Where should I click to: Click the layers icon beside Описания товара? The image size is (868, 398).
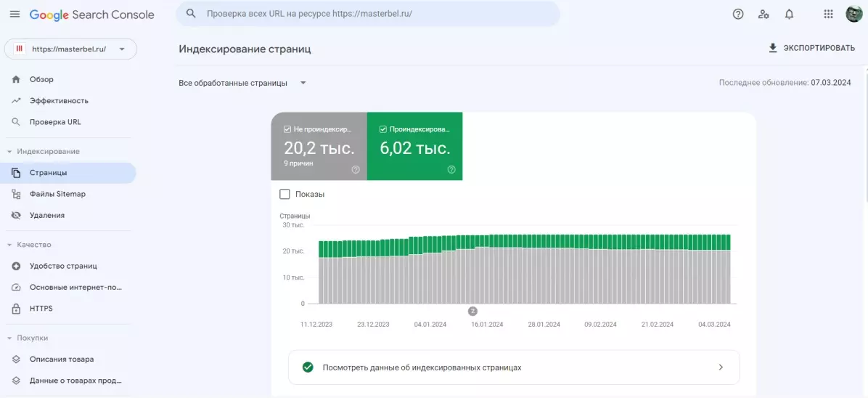click(x=16, y=360)
